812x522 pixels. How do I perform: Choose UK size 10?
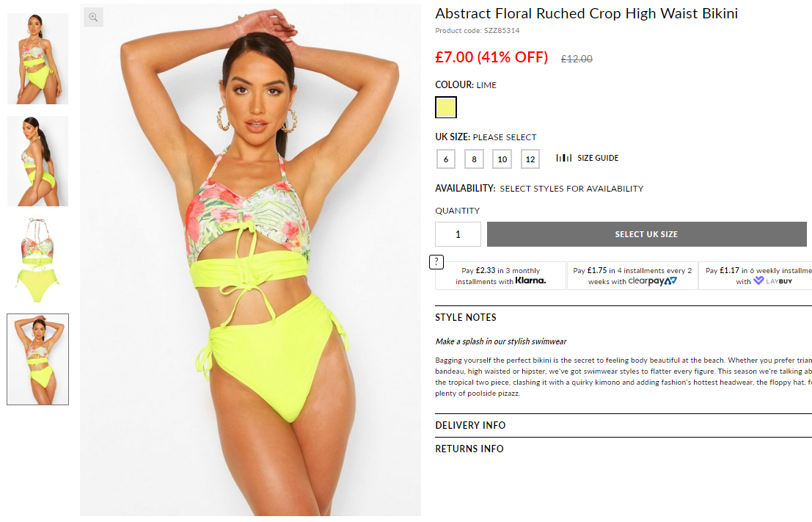(502, 159)
